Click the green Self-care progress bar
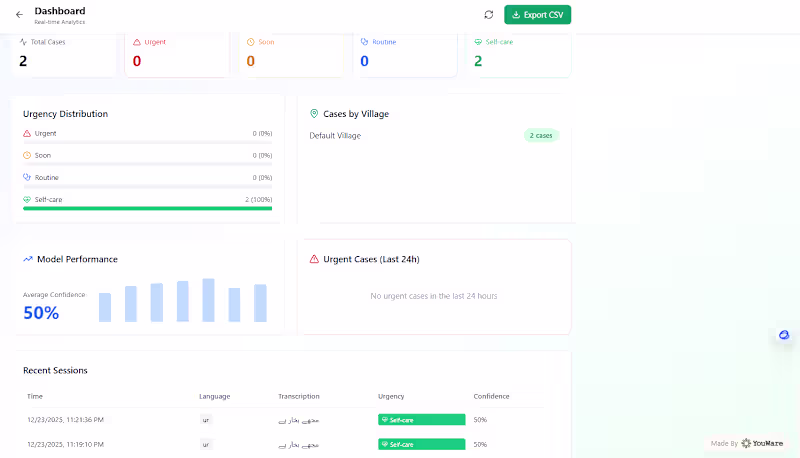The image size is (800, 458). tap(147, 208)
